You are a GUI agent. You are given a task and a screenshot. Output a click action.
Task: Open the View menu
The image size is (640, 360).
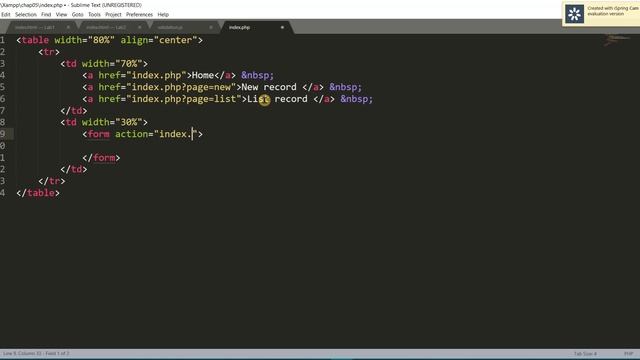[61, 14]
